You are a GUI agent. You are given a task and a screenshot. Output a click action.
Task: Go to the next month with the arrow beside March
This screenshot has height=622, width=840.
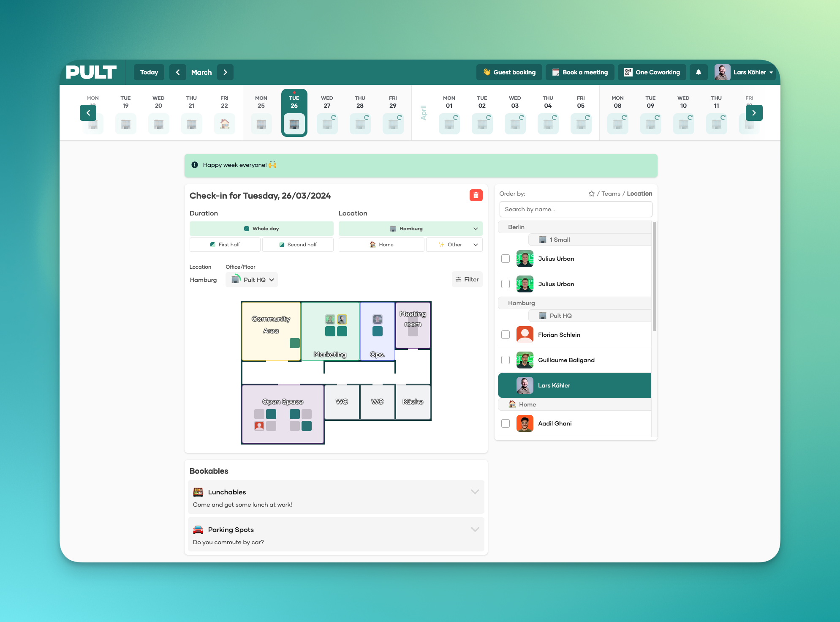coord(225,72)
